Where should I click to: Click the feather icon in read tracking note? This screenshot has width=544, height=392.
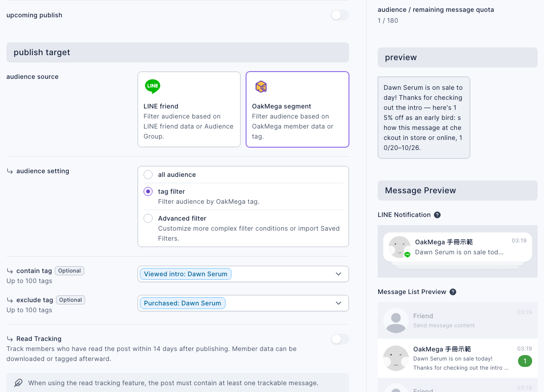18,383
